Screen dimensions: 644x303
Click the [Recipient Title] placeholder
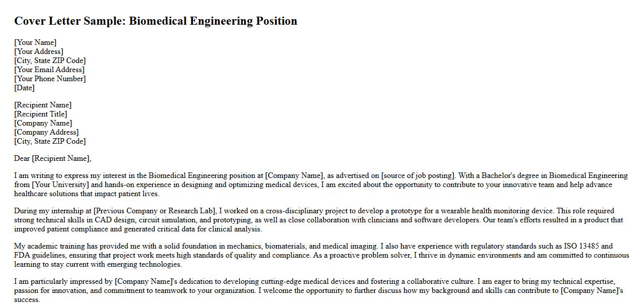pyautogui.click(x=40, y=114)
